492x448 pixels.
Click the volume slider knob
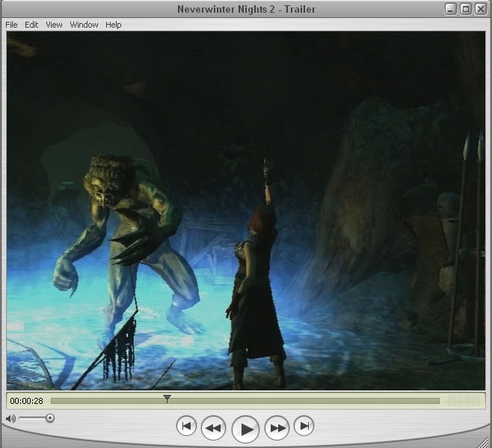click(50, 418)
